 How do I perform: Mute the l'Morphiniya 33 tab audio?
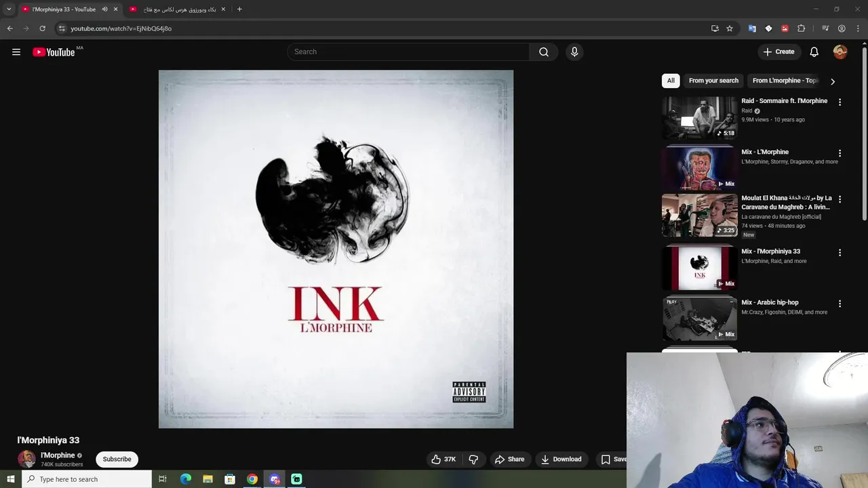coord(104,9)
